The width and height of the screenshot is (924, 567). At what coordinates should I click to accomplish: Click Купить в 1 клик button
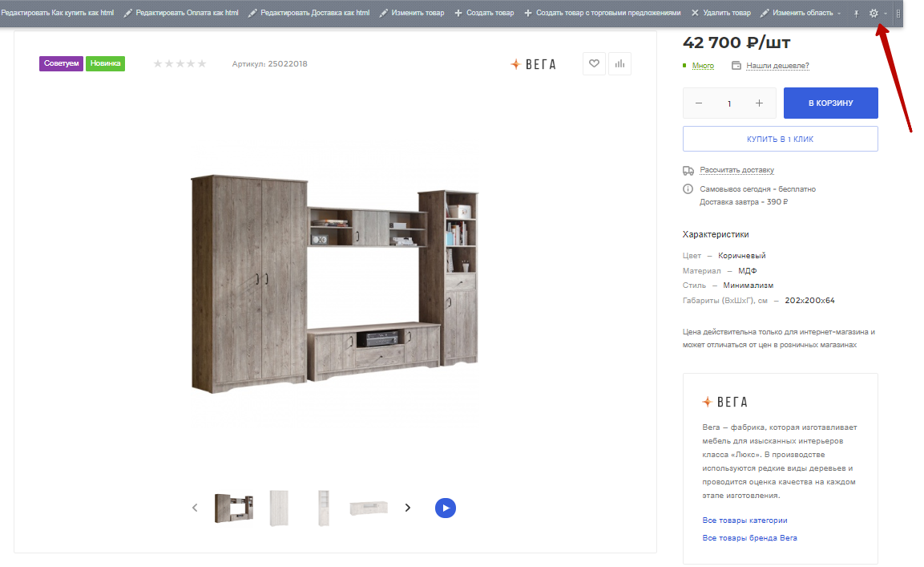(781, 139)
